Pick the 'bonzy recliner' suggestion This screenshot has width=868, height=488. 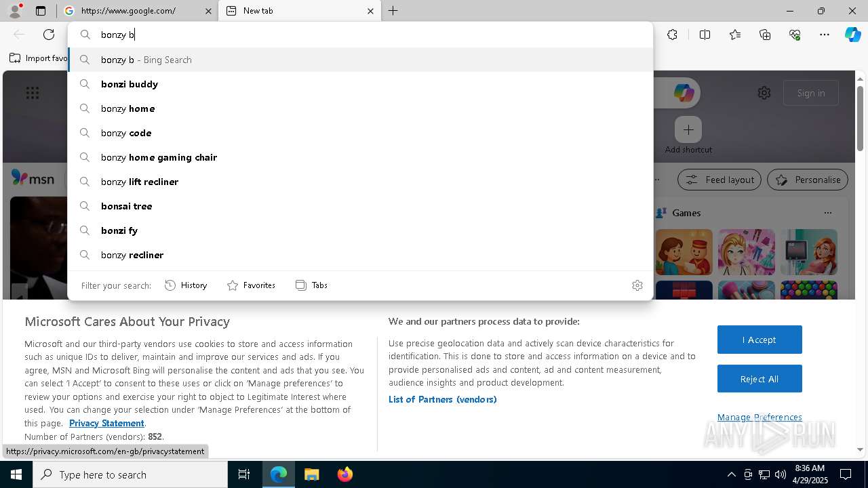(x=361, y=255)
